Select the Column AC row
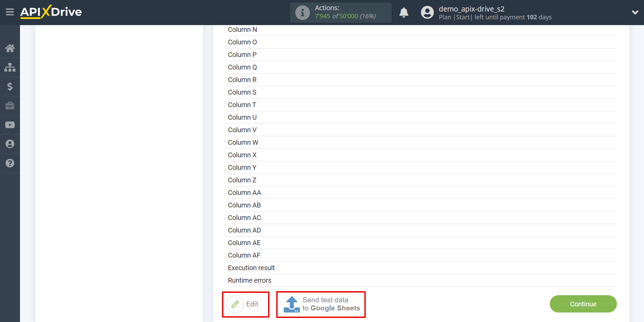Screen dimensions: 644x322 (421, 218)
